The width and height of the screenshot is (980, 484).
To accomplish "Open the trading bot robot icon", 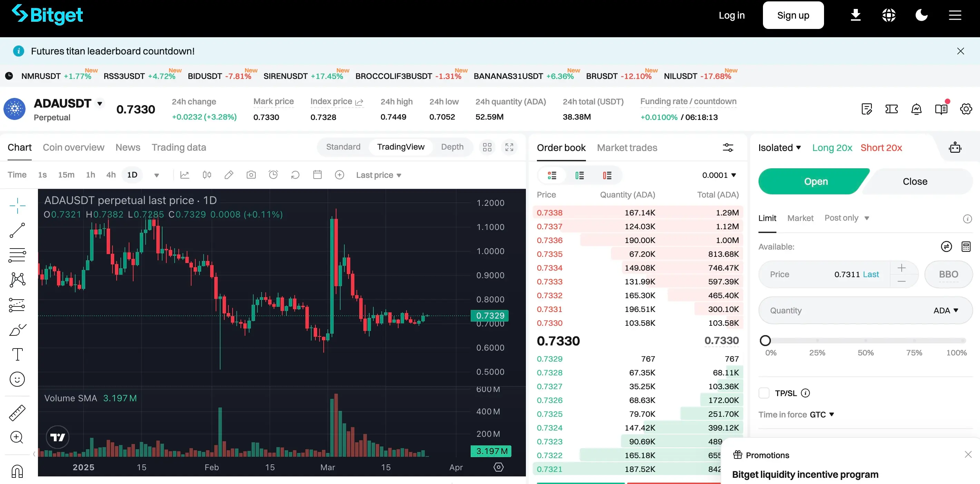I will [955, 148].
